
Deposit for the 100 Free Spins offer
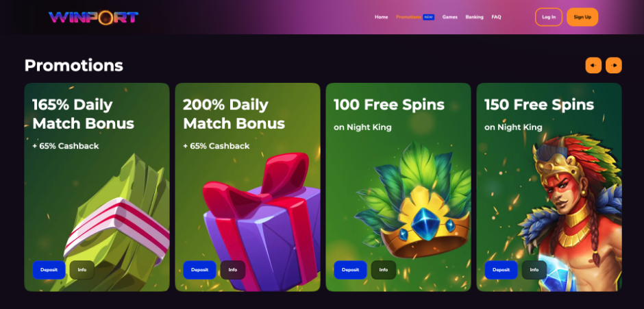(350, 270)
